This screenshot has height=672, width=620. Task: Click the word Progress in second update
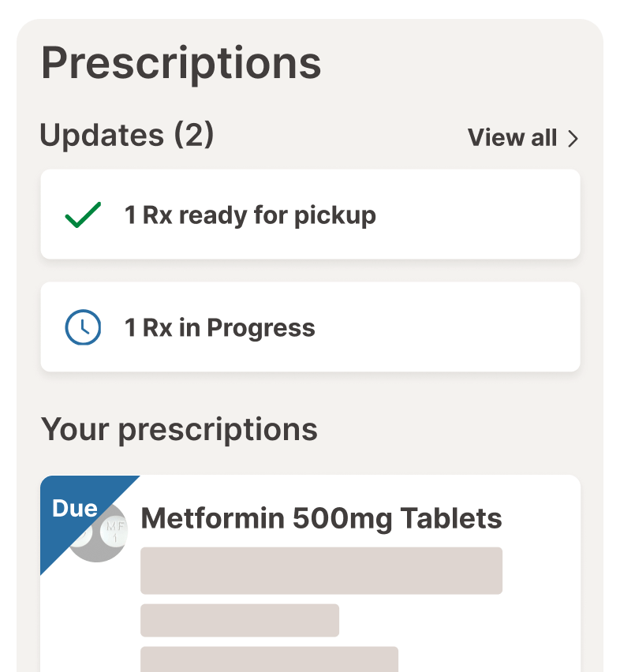coord(261,328)
